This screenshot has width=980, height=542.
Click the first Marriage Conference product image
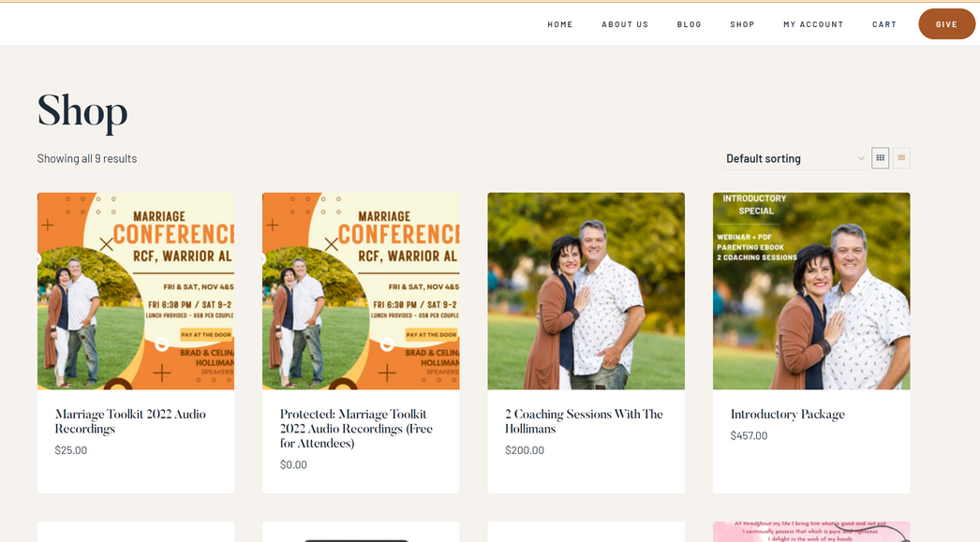pos(136,291)
